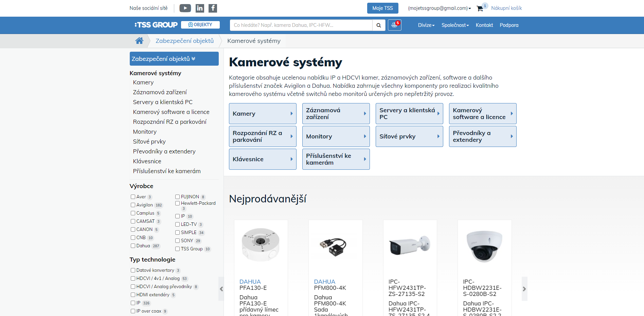The width and height of the screenshot is (644, 316).
Task: Open the Kontakt menu item
Action: [484, 25]
